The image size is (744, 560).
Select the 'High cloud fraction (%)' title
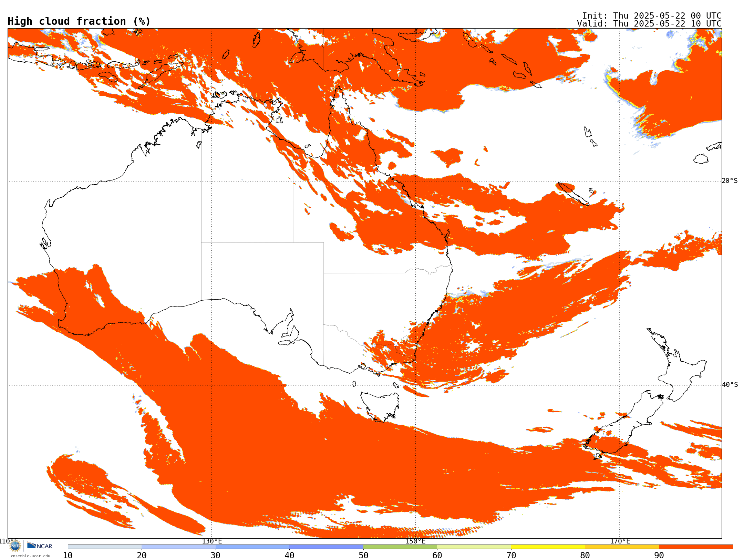79,21
